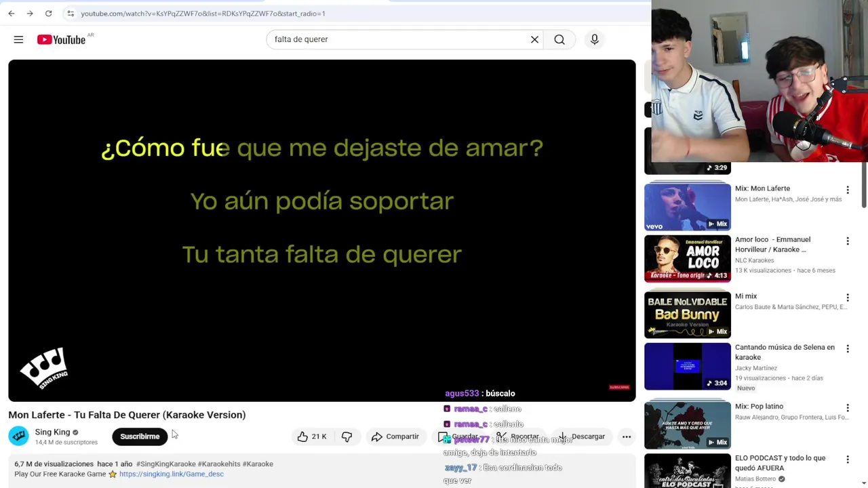Reload the current page
868x488 pixels.
[x=48, y=14]
